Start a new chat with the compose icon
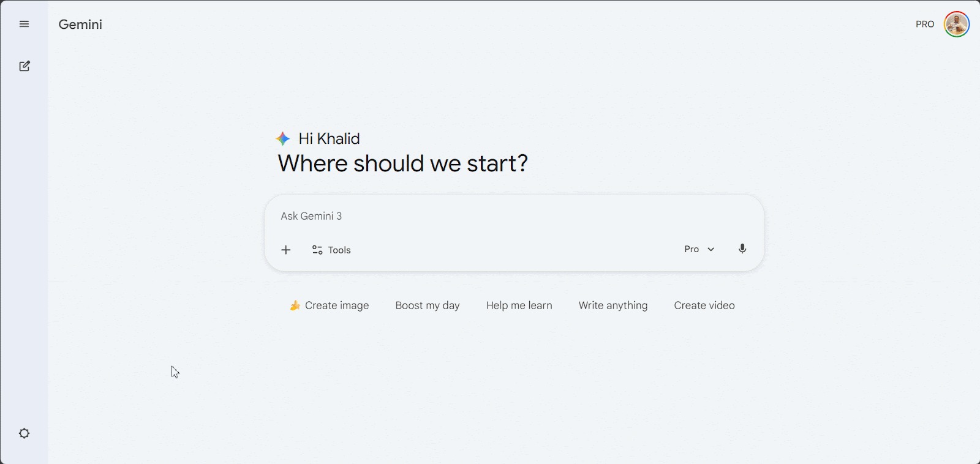980x464 pixels. coord(24,66)
